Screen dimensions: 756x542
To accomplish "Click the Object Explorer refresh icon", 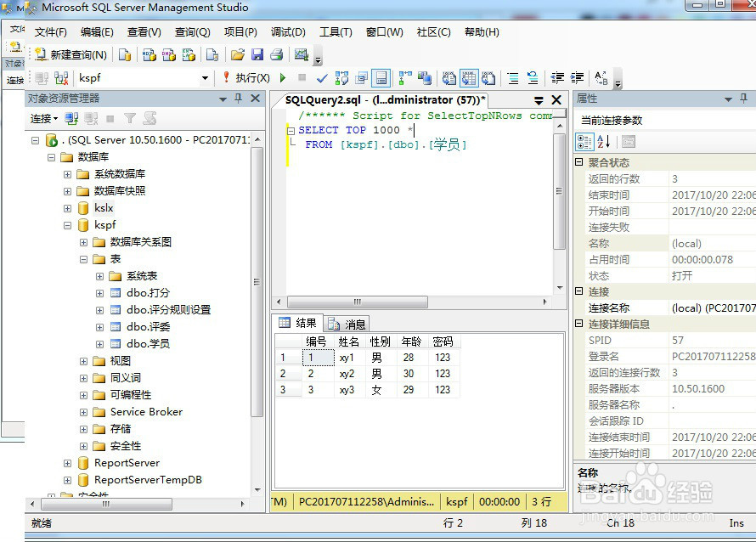I will pos(150,119).
